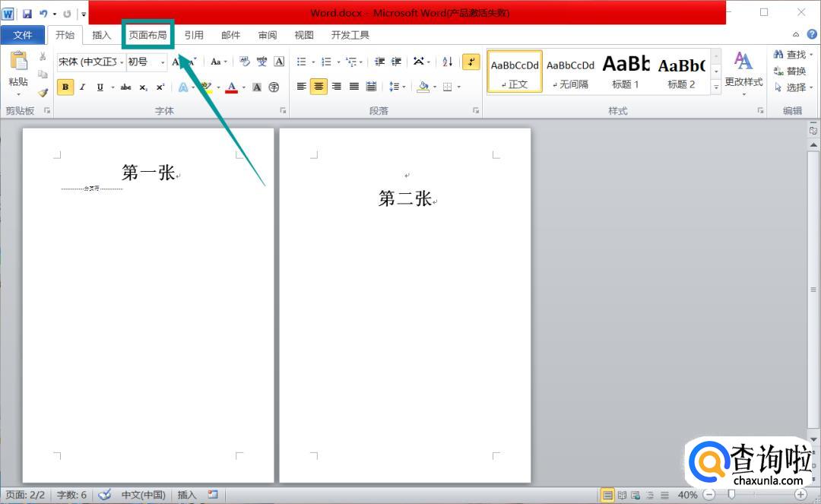Click the macro recording status bar icon
The width and height of the screenshot is (821, 504).
[213, 494]
